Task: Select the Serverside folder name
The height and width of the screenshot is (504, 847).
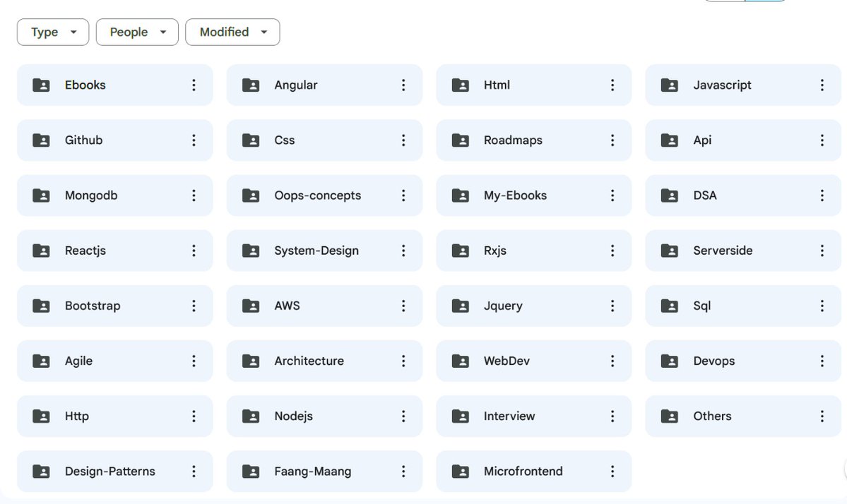Action: (723, 251)
